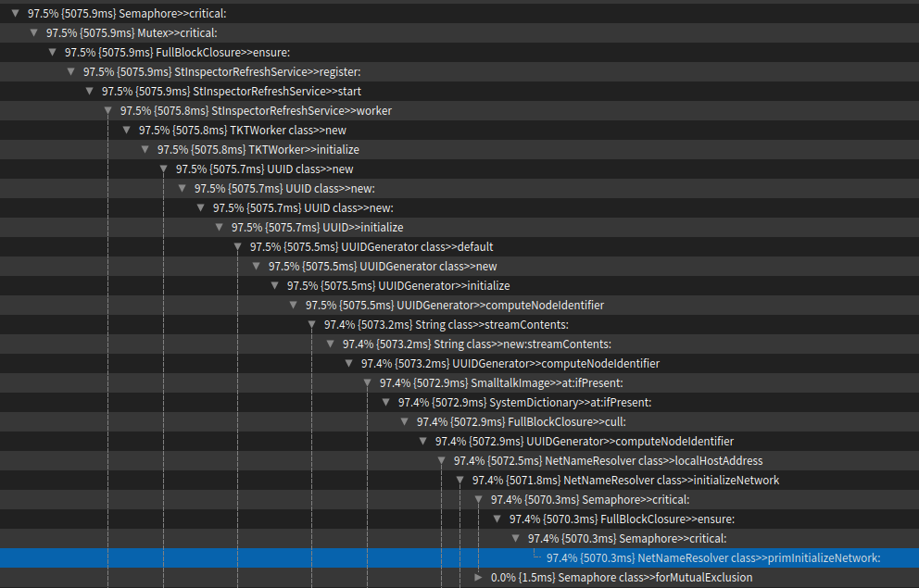This screenshot has height=588, width=919.
Task: Select highlighted NetNameResolver class>>primInitializeNetwork: row
Action: (x=459, y=557)
